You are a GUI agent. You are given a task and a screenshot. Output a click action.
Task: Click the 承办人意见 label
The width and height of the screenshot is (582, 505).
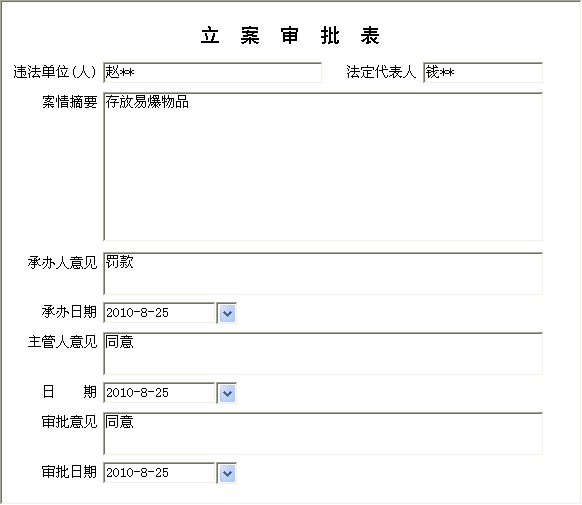click(62, 262)
